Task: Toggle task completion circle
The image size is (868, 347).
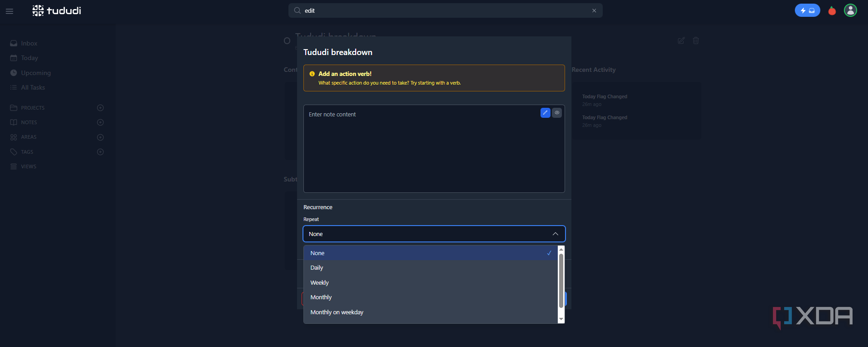Action: pos(287,41)
